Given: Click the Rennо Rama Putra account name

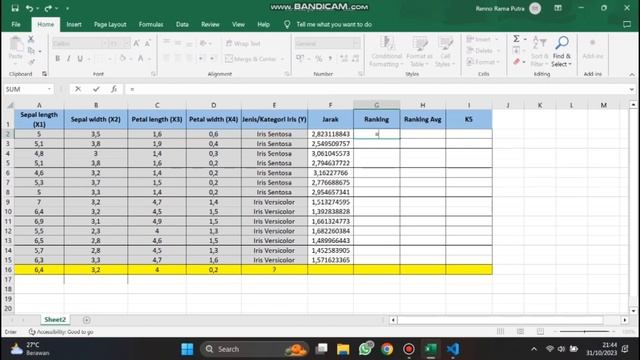Looking at the screenshot, I should (500, 8).
